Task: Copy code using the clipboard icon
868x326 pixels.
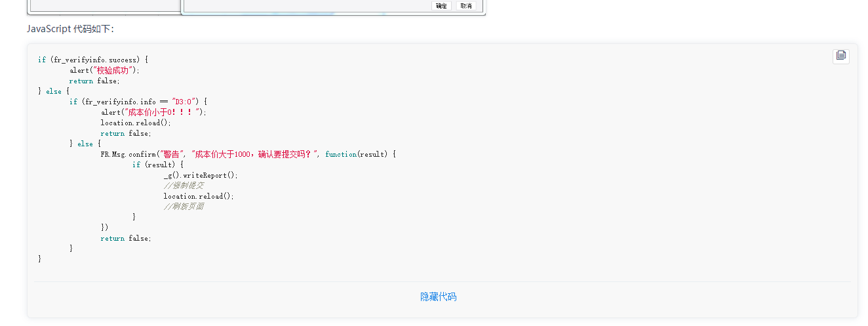Action: [x=840, y=56]
